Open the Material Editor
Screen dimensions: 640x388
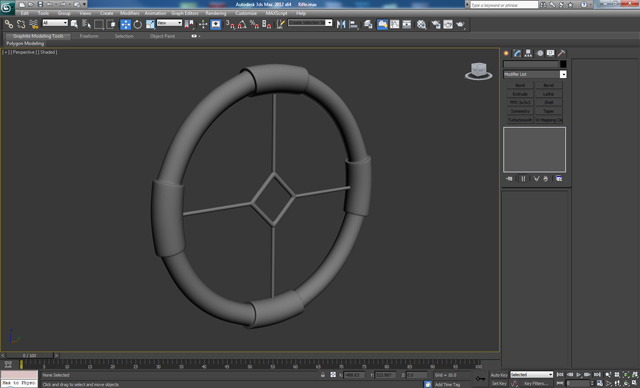click(422, 24)
